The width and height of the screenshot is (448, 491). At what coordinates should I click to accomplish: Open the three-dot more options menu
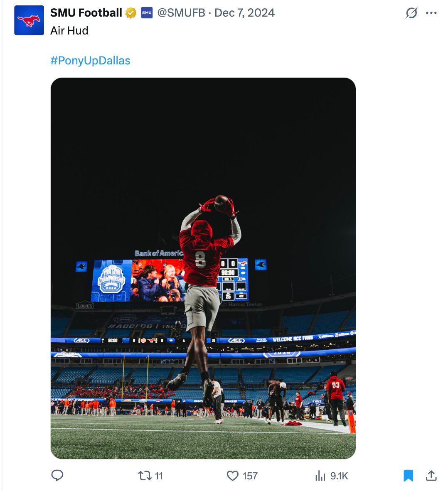[x=431, y=13]
